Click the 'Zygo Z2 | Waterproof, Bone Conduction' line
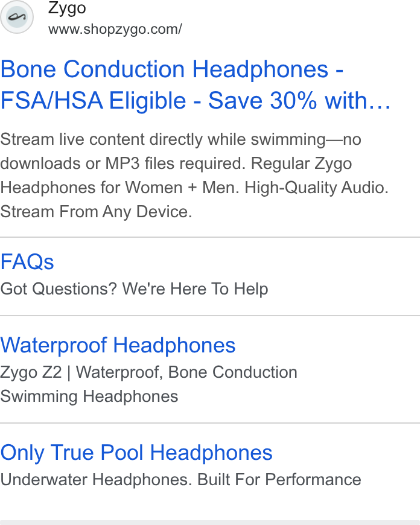The image size is (420, 525). pyautogui.click(x=148, y=372)
